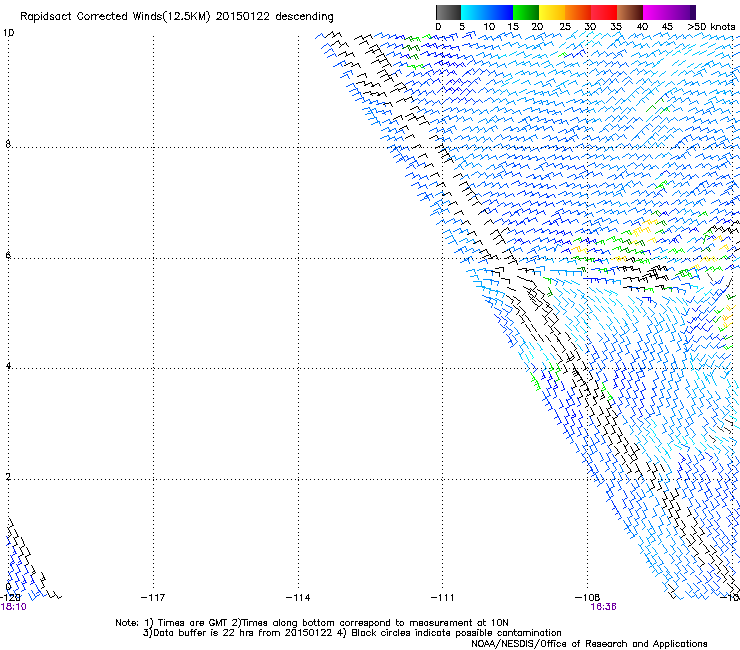Click the red 30-35 knots color segment
Screen dimensions: 740x650
(604, 12)
